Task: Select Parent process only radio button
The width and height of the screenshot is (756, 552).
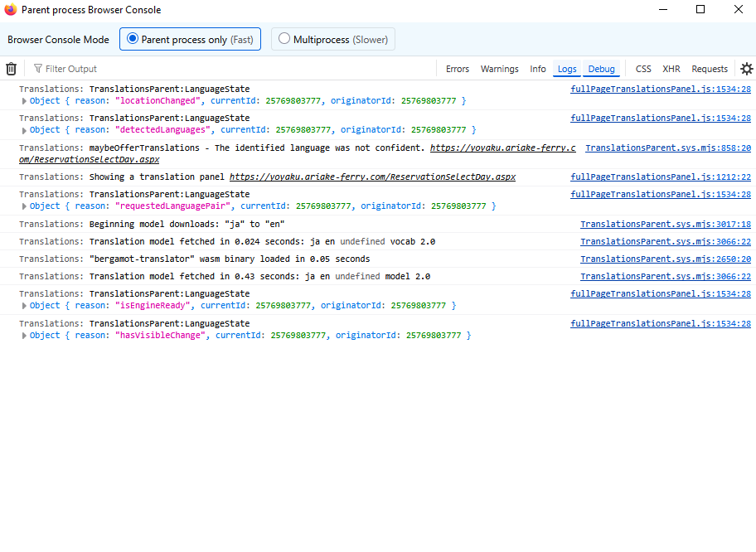Action: pyautogui.click(x=133, y=39)
